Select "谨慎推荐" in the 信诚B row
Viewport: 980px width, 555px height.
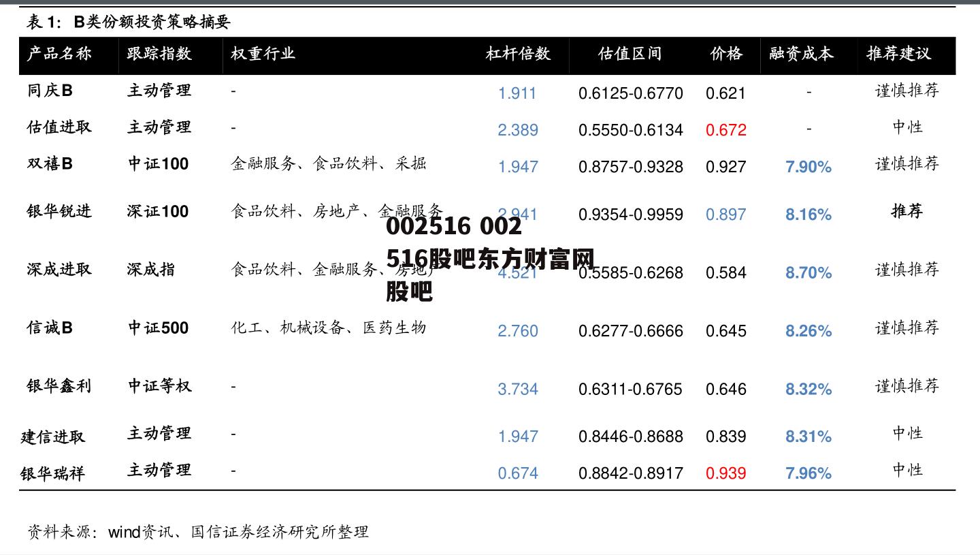pos(907,328)
